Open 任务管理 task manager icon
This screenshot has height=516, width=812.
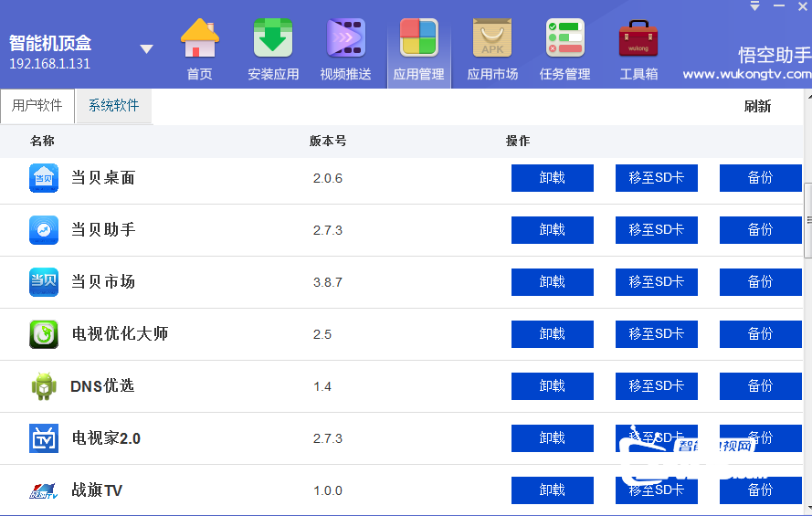[565, 38]
